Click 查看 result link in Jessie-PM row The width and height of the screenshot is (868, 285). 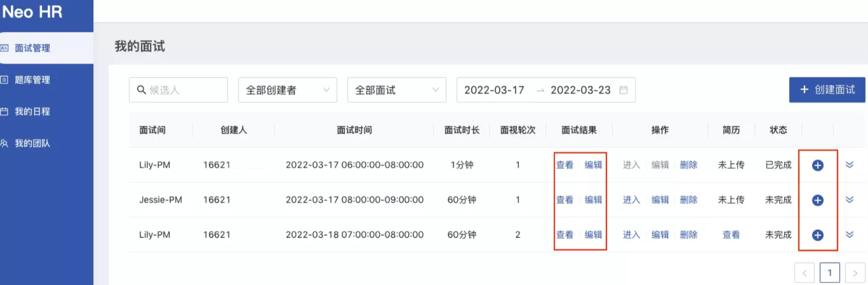(x=565, y=200)
